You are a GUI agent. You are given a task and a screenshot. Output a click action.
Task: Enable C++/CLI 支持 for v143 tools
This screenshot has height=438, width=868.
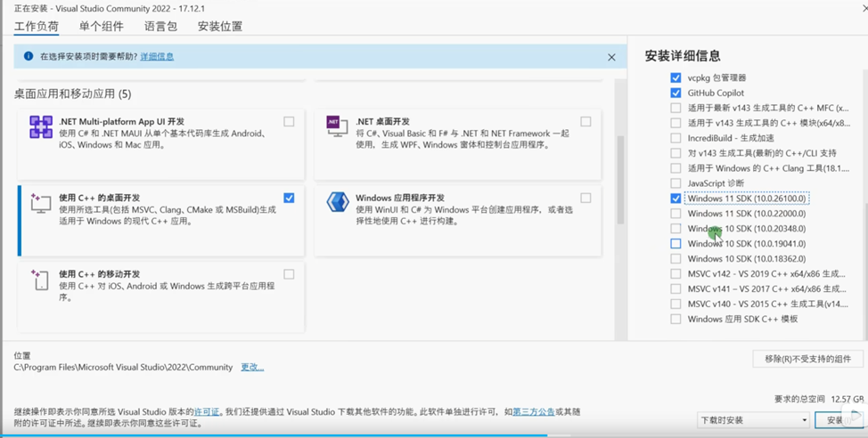(x=676, y=153)
